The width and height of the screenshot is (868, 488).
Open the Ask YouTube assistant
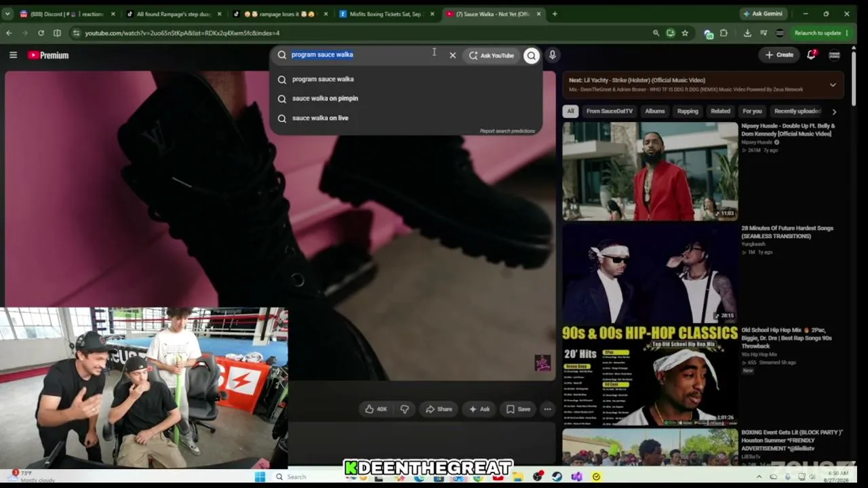point(492,55)
